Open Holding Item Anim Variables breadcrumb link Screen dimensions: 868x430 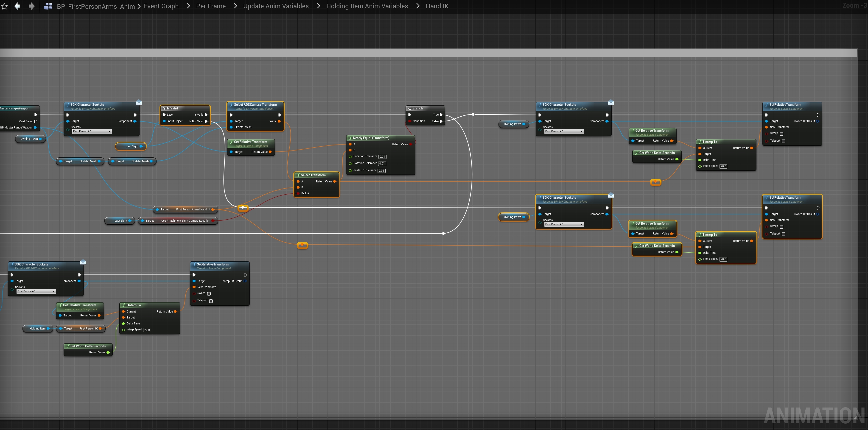click(x=367, y=6)
